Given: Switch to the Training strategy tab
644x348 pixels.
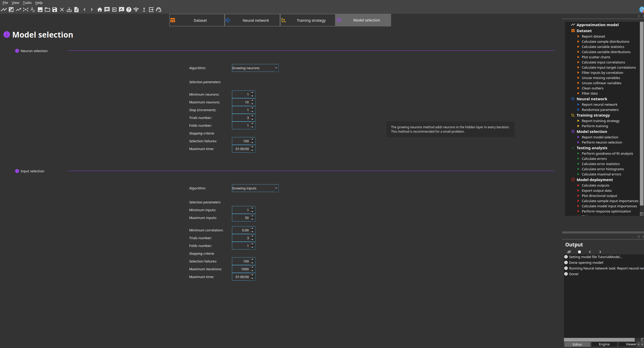Looking at the screenshot, I should pos(308,20).
